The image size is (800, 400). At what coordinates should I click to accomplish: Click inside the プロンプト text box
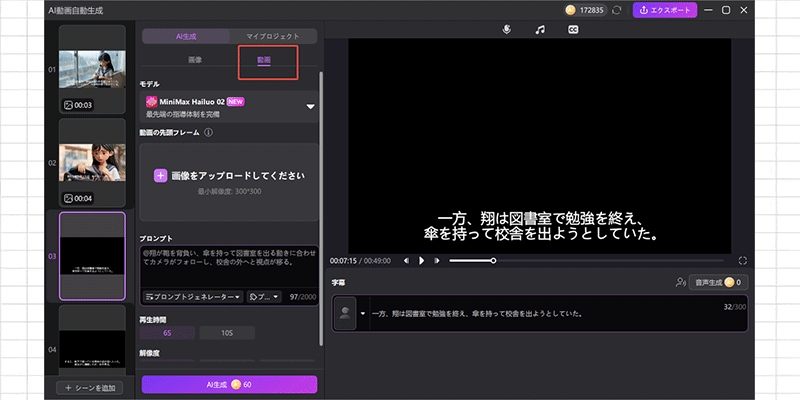229,267
